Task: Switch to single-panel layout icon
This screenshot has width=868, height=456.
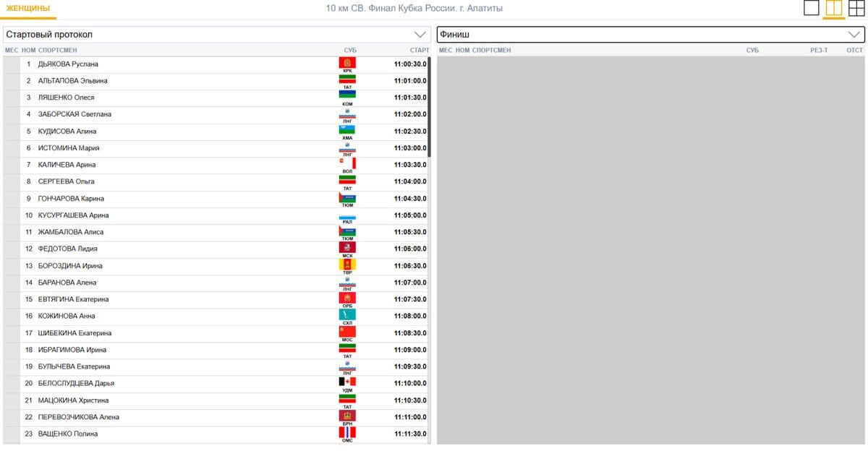Action: coord(812,8)
